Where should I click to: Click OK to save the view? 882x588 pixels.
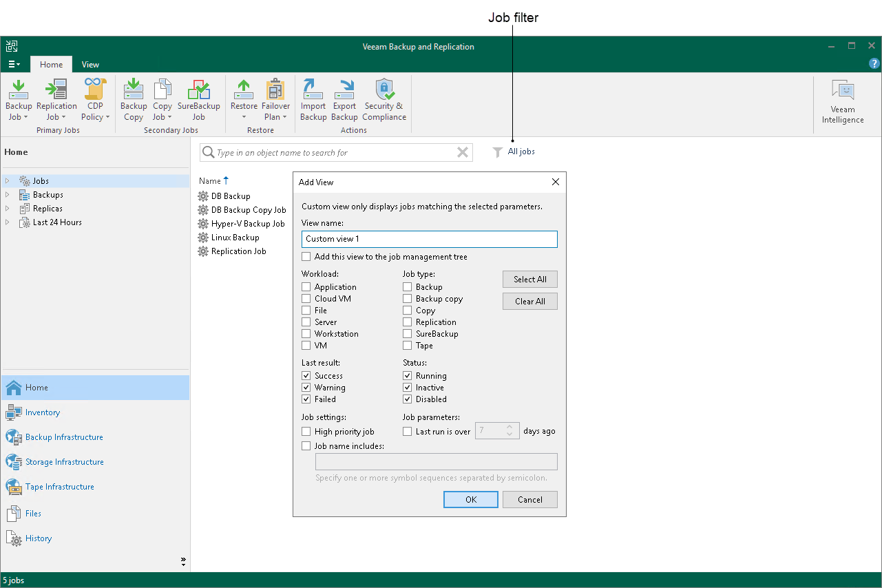471,500
